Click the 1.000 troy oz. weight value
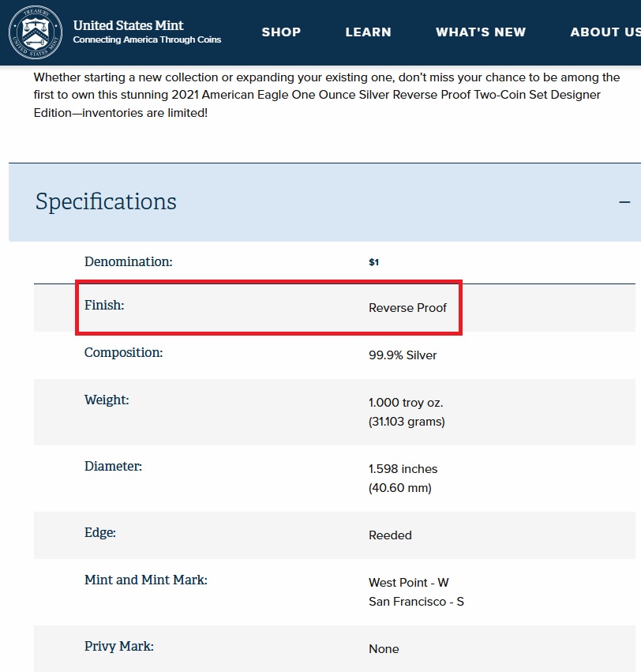Viewport: 641px width, 672px height. tap(405, 403)
